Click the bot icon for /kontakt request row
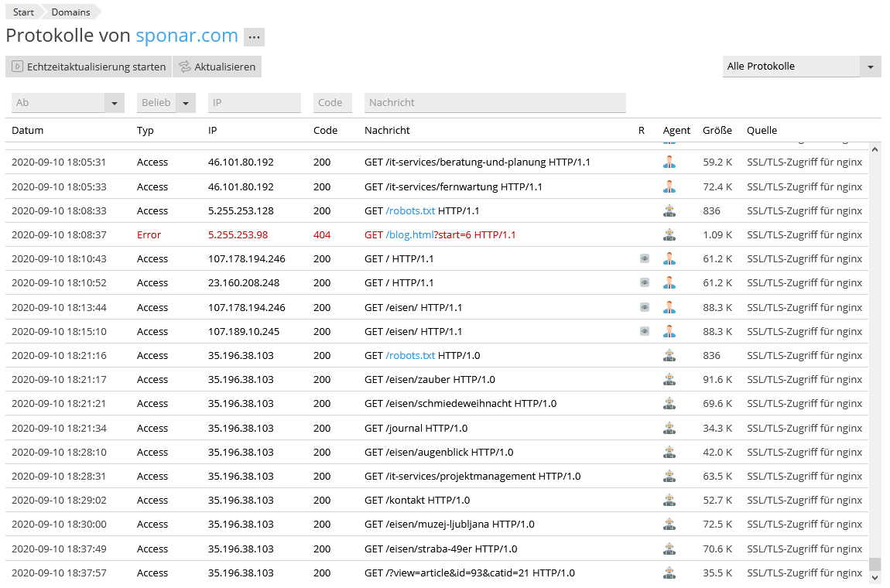 click(x=669, y=501)
